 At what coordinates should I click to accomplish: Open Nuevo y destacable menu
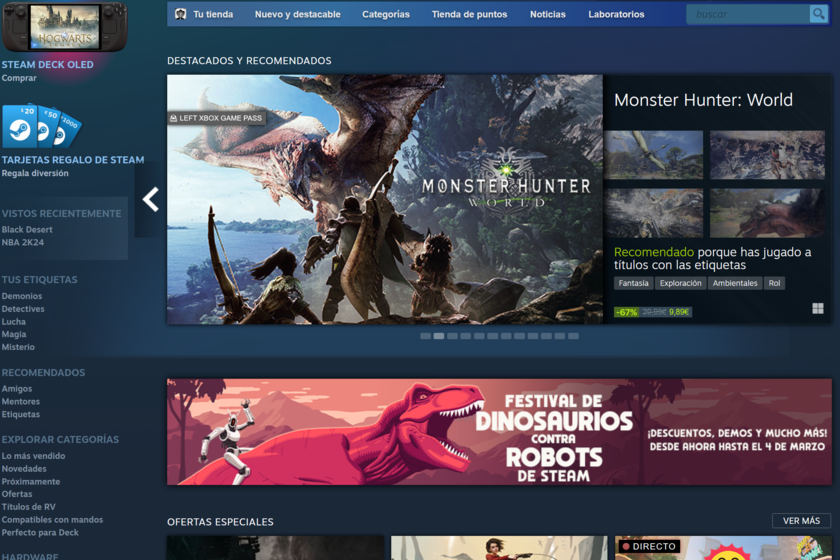(297, 14)
